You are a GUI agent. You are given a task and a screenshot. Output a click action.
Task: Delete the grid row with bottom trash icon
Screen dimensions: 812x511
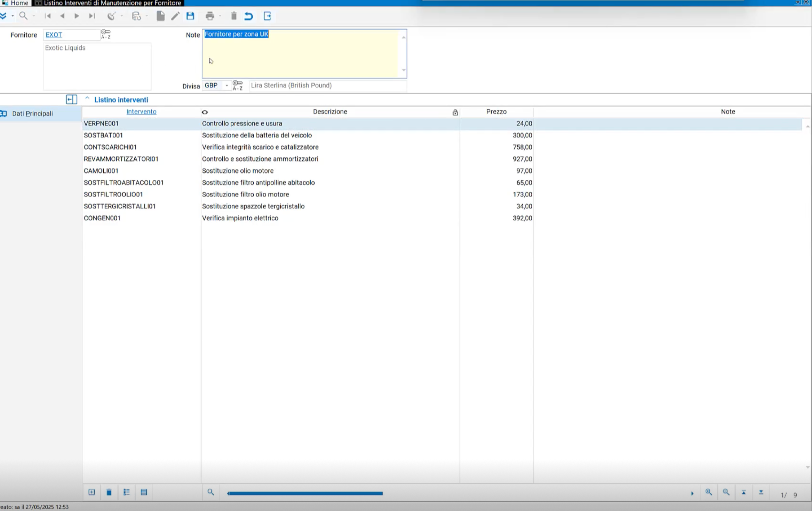pyautogui.click(x=109, y=492)
